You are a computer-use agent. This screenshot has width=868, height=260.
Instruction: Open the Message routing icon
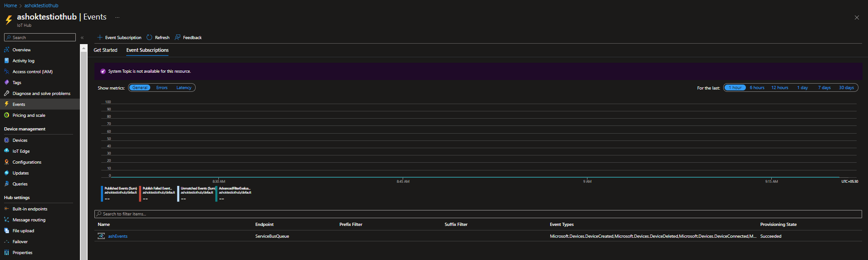(x=6, y=220)
